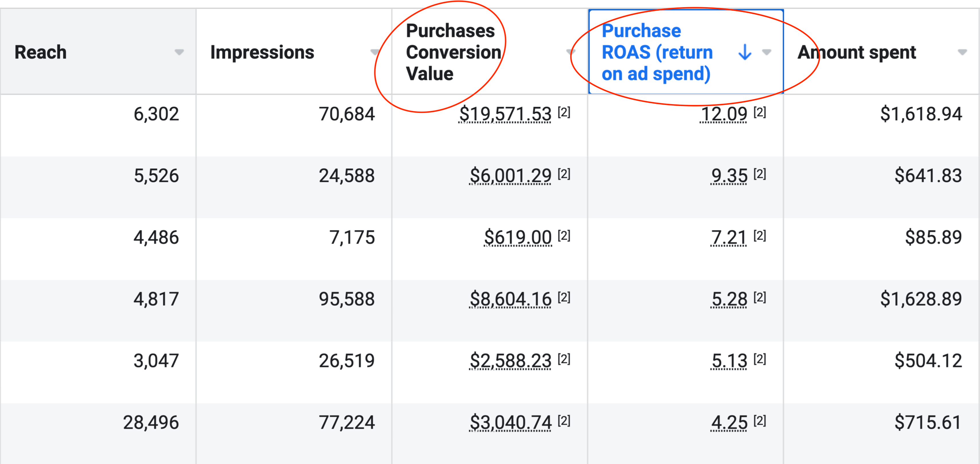Open the Impressions column dropdown arrow
980x464 pixels.
(x=375, y=52)
